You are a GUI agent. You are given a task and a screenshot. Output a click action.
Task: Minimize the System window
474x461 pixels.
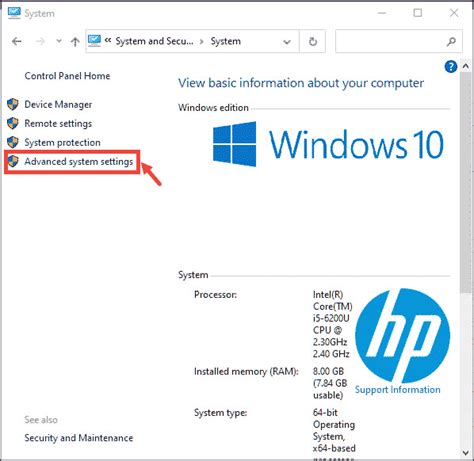[382, 13]
